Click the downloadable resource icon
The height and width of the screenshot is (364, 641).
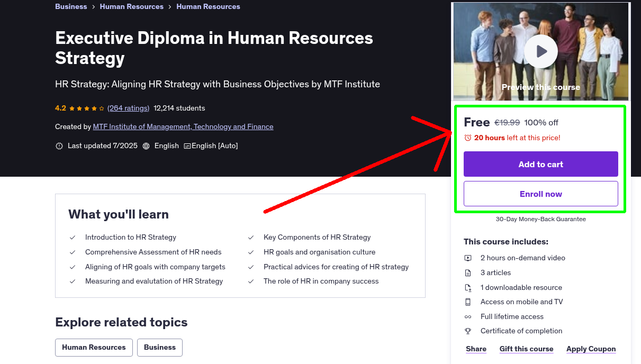pyautogui.click(x=468, y=288)
